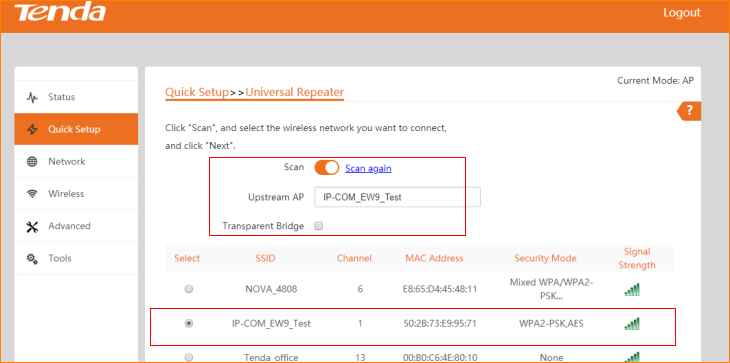Select the IP-COM_EW9_Test radio button
Screen dimensions: 730x363
[x=189, y=323]
